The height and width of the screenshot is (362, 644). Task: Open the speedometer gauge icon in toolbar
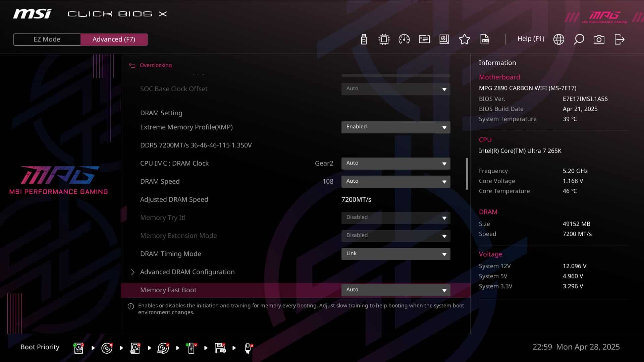coord(404,39)
